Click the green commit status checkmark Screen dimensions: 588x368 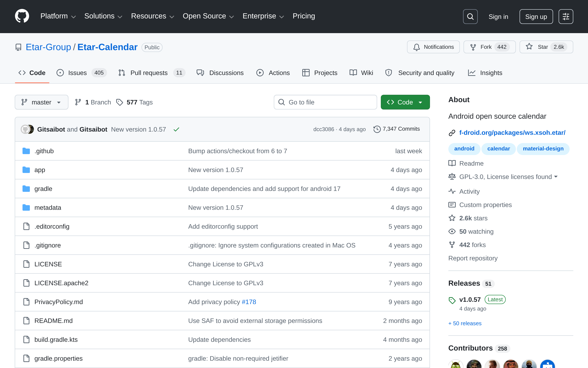(x=176, y=129)
